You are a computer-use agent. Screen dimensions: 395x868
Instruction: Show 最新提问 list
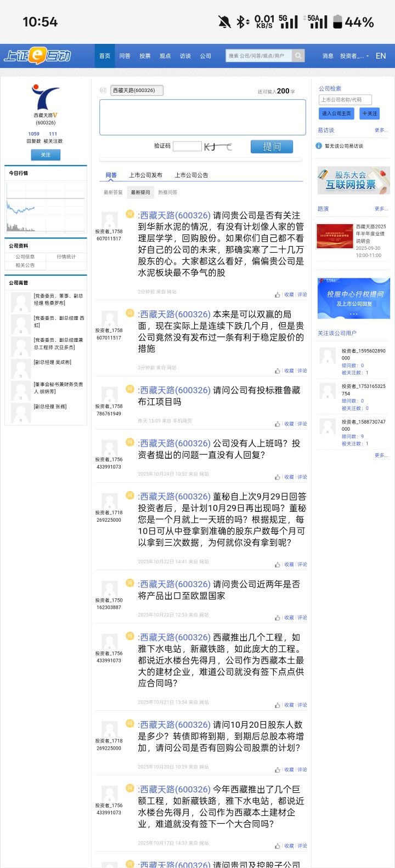(140, 192)
